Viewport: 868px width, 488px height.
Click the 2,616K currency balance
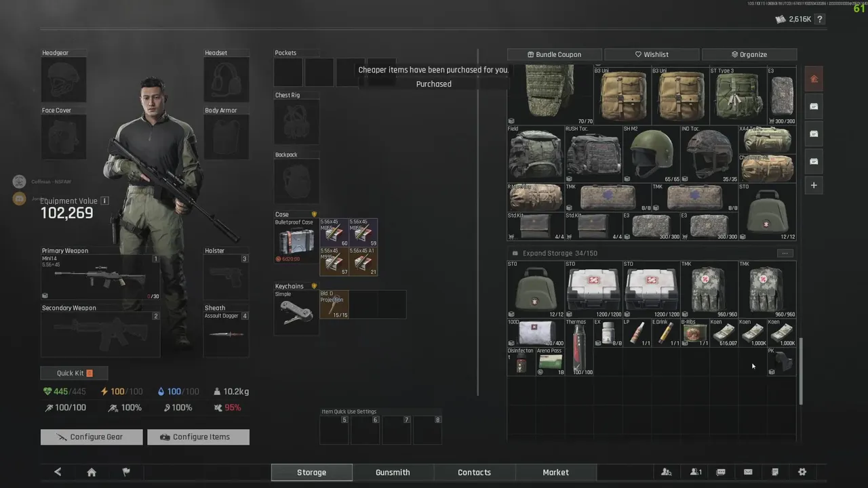point(793,19)
